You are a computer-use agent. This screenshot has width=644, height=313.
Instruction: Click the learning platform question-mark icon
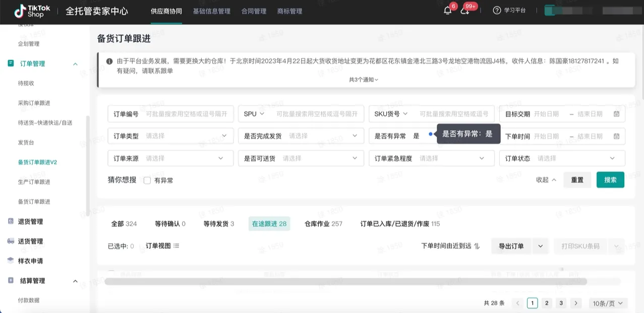[x=497, y=11]
